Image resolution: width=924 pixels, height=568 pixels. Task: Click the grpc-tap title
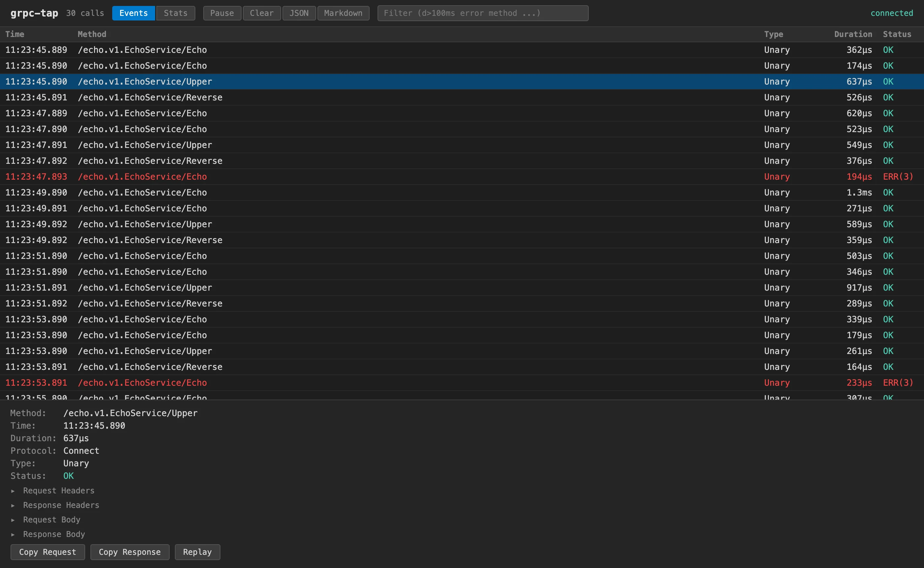tap(34, 13)
